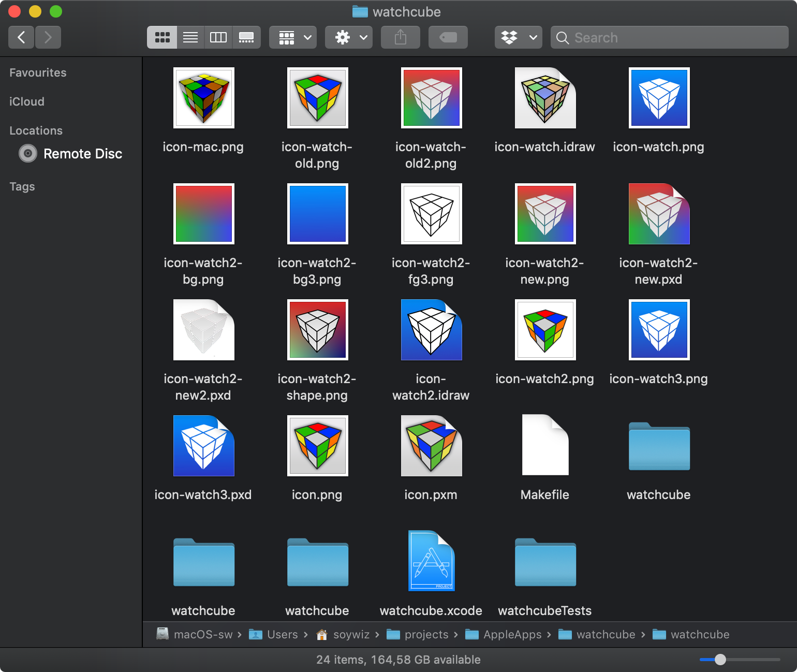
Task: Jump to projects in the path bar
Action: 426,634
